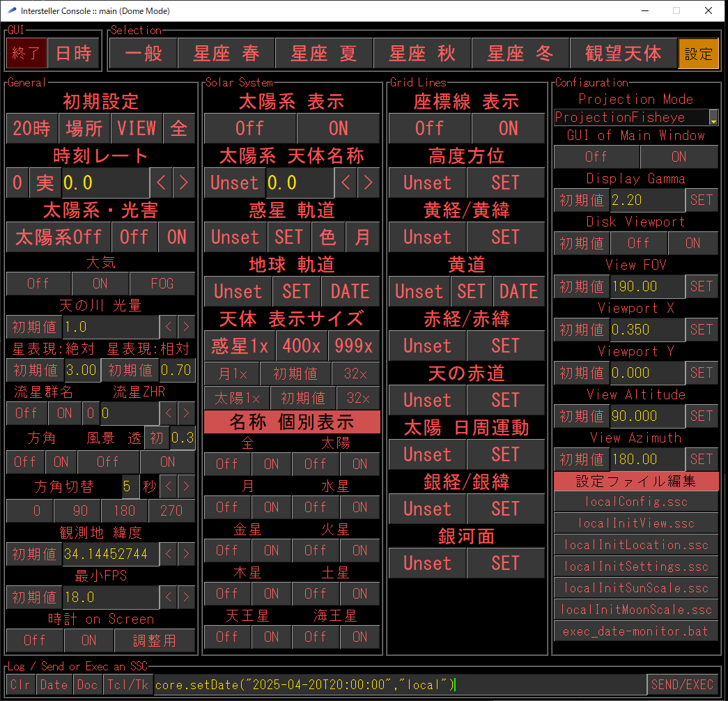Decrease time rate with left arrow
Screen dimensions: 728x701
click(161, 183)
